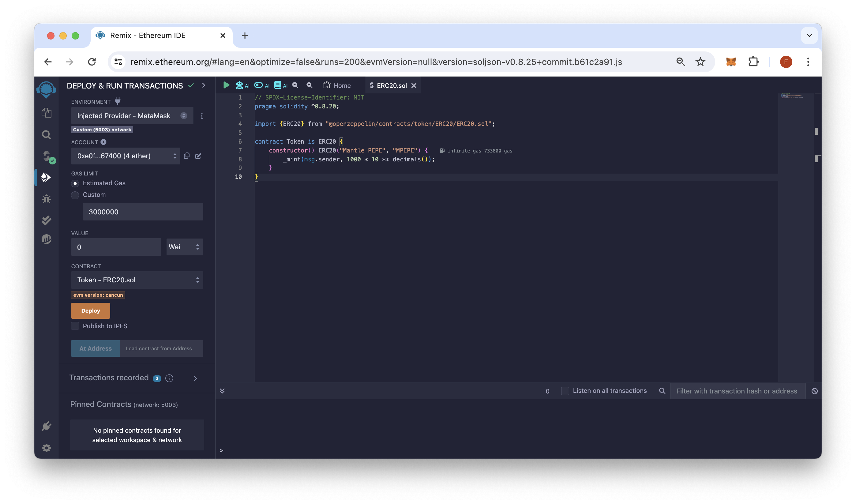Switch to the Home tab
Viewport: 856px width, 504px height.
(337, 86)
